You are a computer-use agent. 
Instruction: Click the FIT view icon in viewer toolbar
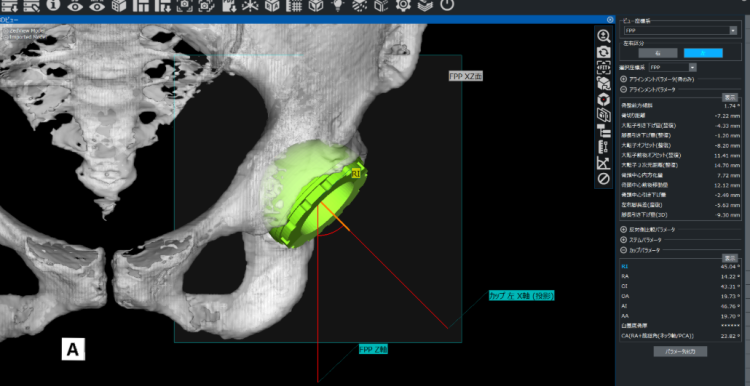pyautogui.click(x=604, y=67)
